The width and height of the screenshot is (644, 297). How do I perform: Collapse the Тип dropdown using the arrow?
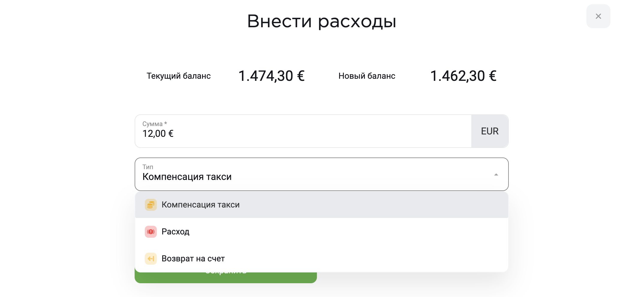[496, 175]
